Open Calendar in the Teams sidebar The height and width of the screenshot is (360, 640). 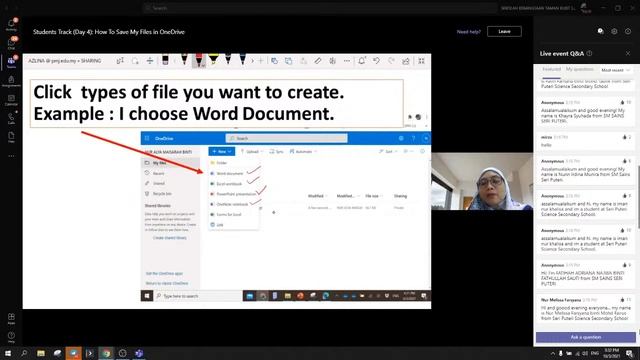pos(11,100)
